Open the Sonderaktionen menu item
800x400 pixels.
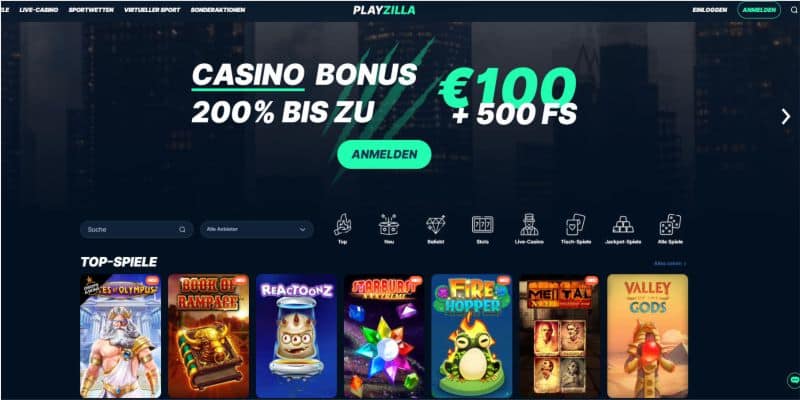click(218, 10)
